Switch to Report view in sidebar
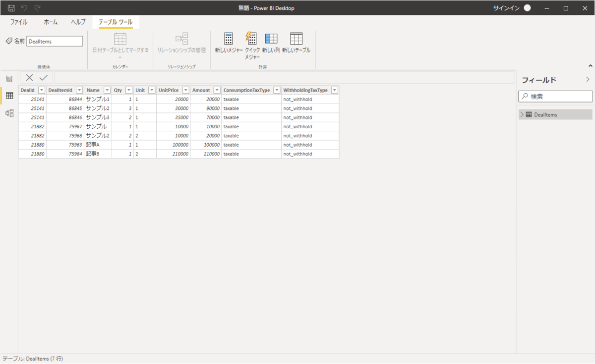Screen dimensions: 595x364 pyautogui.click(x=9, y=78)
